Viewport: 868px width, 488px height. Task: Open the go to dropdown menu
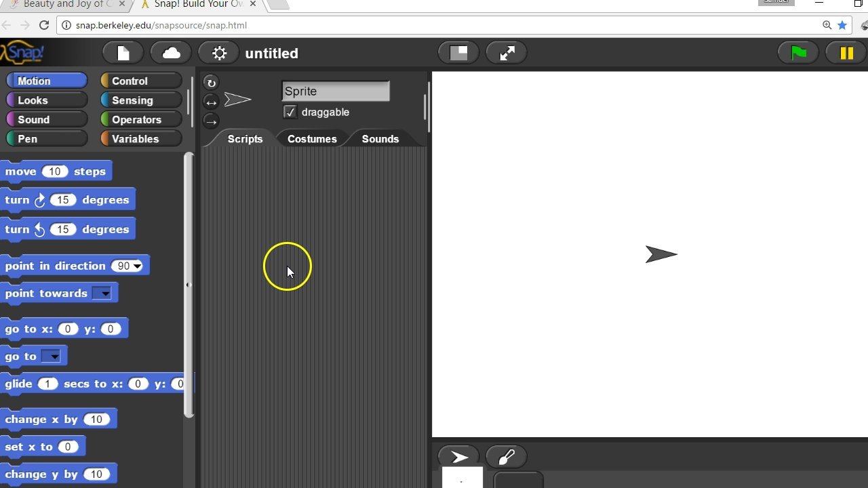[53, 356]
